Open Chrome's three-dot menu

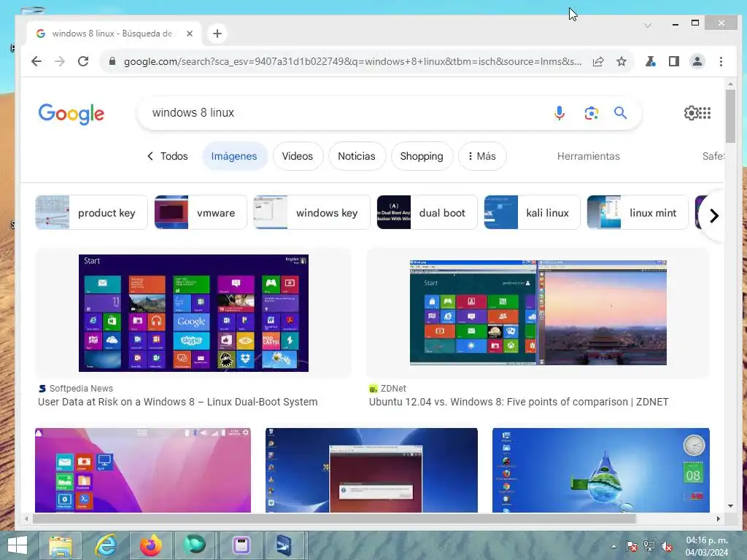(721, 61)
